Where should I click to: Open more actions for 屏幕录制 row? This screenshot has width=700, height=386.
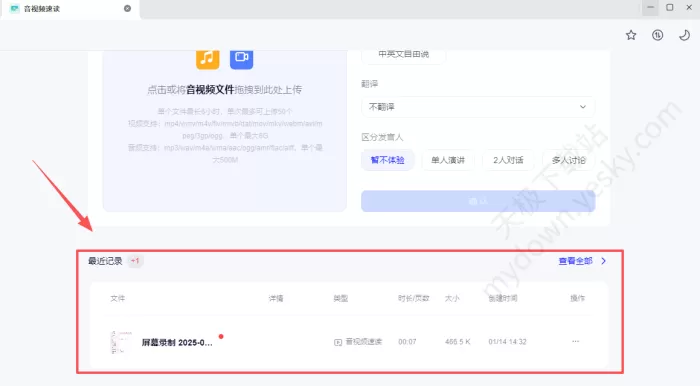click(x=575, y=341)
